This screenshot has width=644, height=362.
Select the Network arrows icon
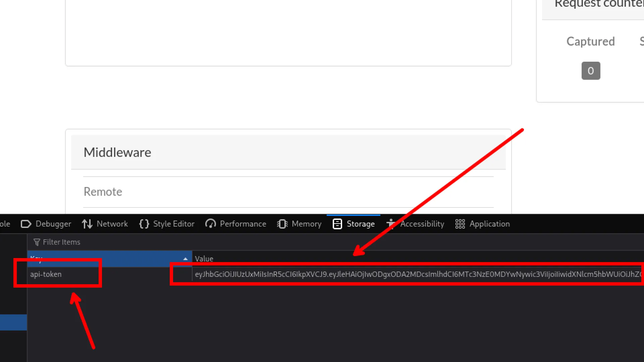[87, 224]
